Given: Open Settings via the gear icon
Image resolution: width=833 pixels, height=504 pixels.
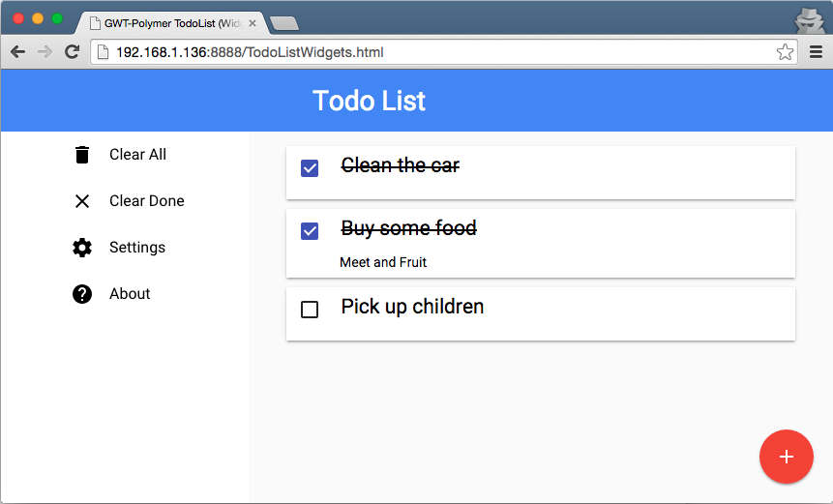Looking at the screenshot, I should (x=82, y=248).
